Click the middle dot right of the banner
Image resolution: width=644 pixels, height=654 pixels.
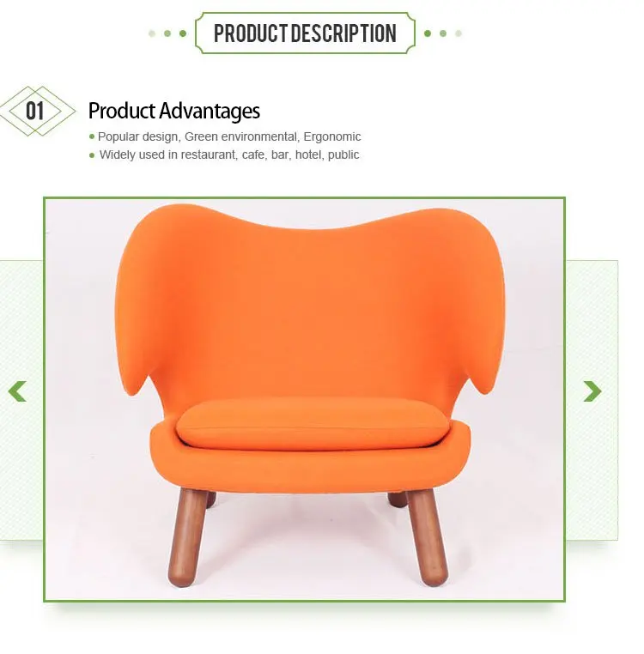coord(443,33)
